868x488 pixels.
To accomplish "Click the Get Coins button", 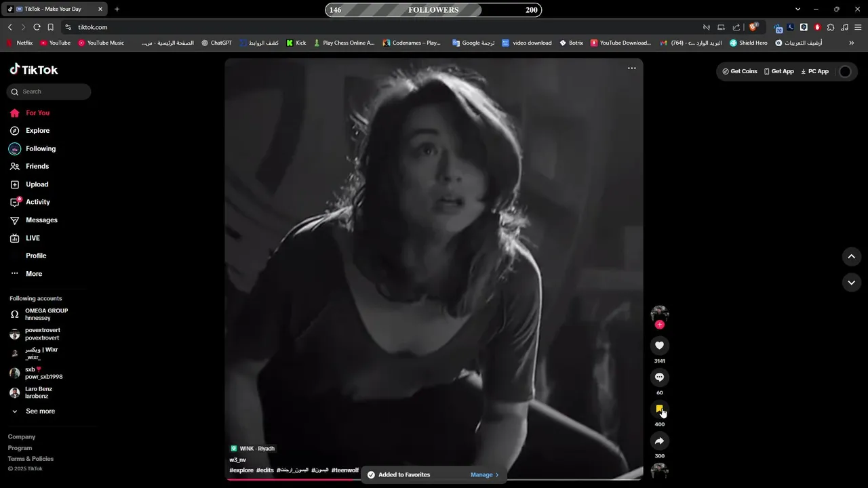I will pyautogui.click(x=740, y=71).
